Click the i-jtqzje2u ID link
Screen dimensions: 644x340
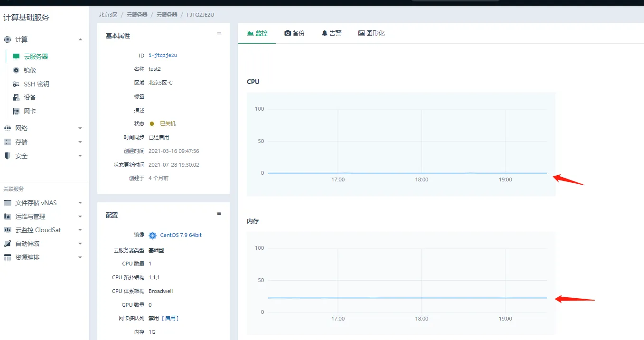(162, 56)
